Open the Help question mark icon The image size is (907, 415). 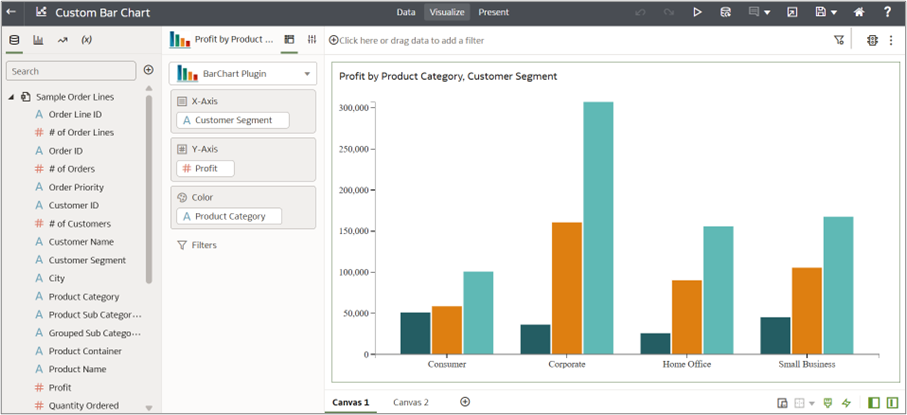[x=887, y=12]
